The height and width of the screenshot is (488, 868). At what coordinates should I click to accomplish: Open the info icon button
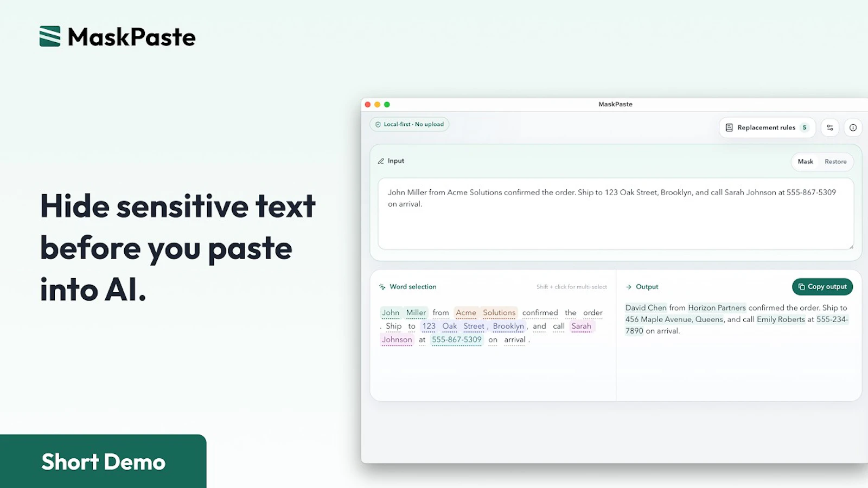[x=853, y=127]
